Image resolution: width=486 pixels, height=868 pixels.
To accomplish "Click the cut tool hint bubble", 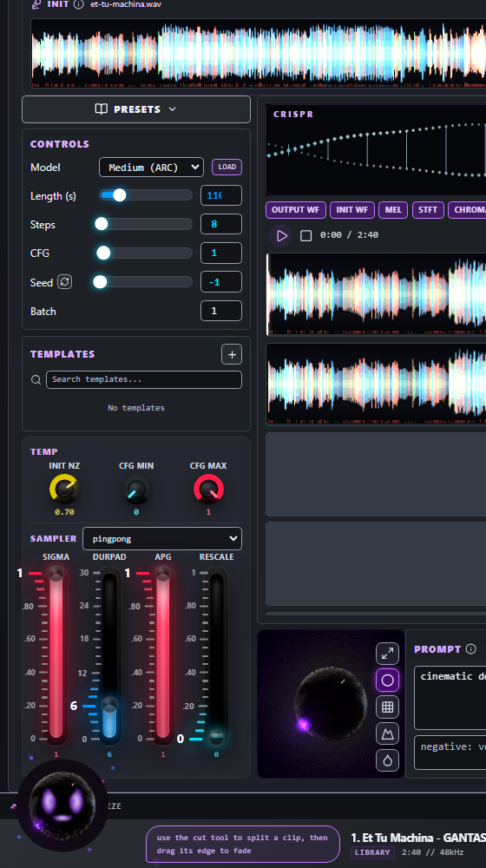I will coord(242,845).
